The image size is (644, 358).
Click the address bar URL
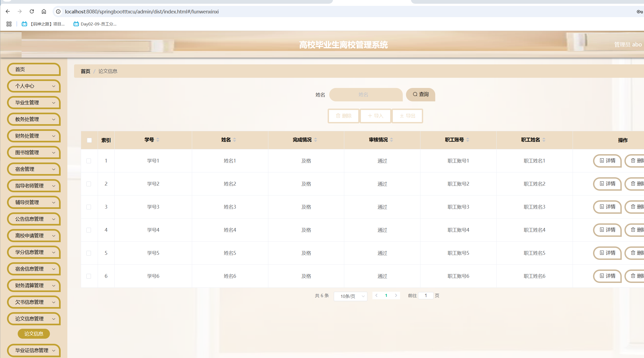[142, 12]
